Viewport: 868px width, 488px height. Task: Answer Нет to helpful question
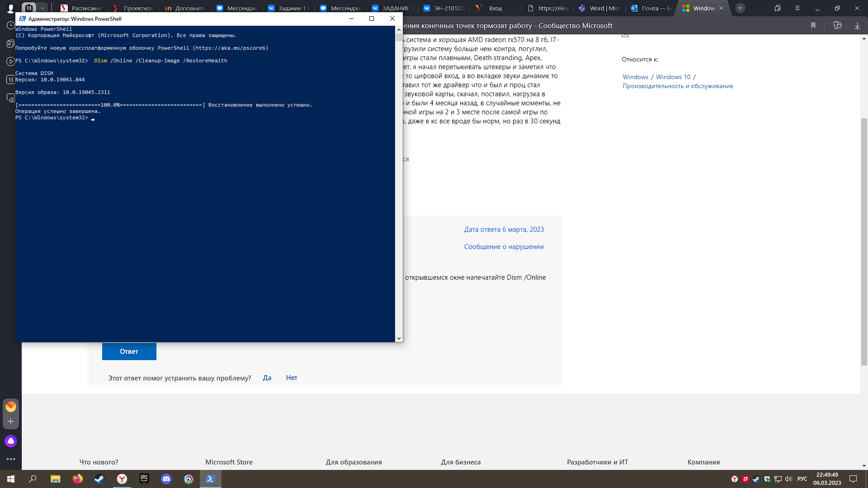coord(292,378)
